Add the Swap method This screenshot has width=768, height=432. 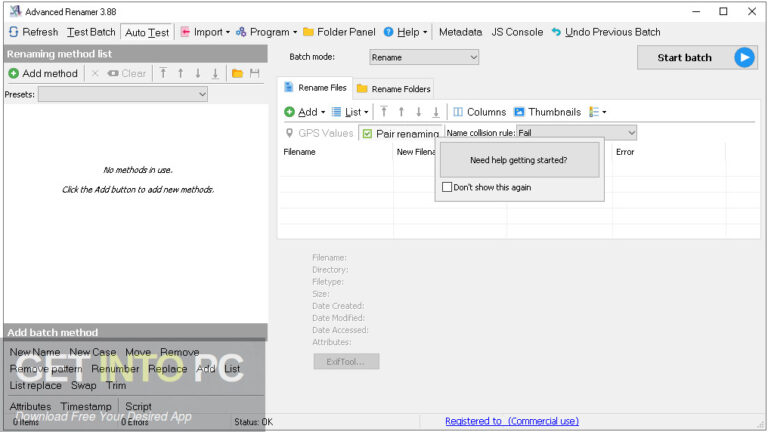[x=83, y=385]
